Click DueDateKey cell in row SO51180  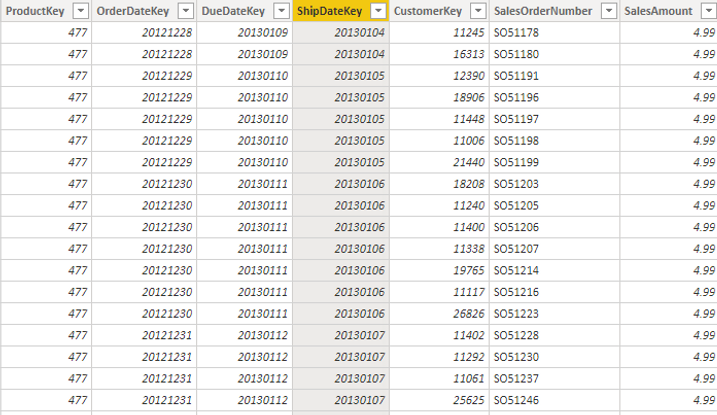pos(245,54)
